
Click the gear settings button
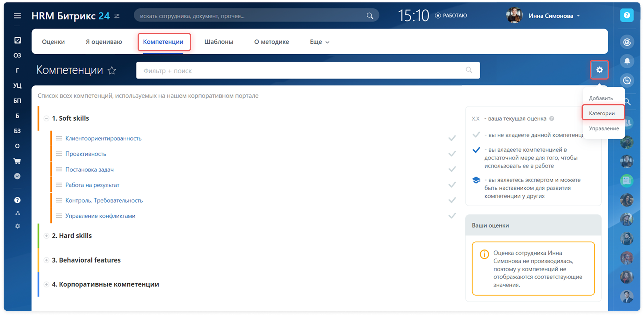tap(599, 70)
